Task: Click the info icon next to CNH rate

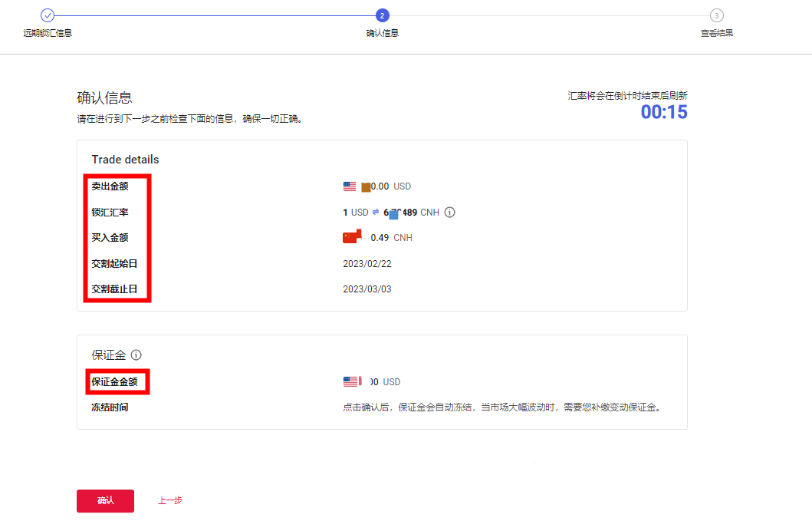Action: pos(450,213)
